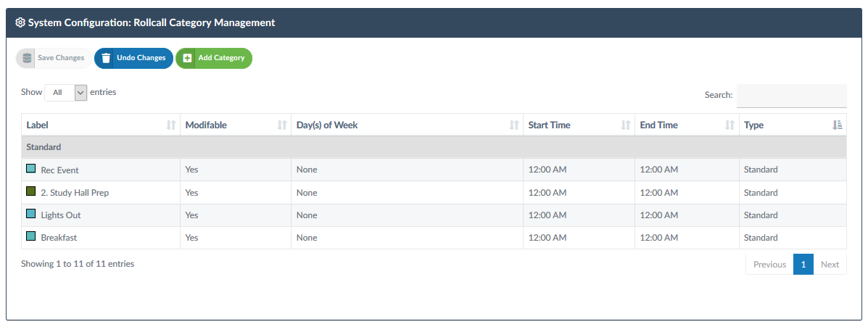Sort by End Time column
868x332 pixels.
(x=730, y=125)
